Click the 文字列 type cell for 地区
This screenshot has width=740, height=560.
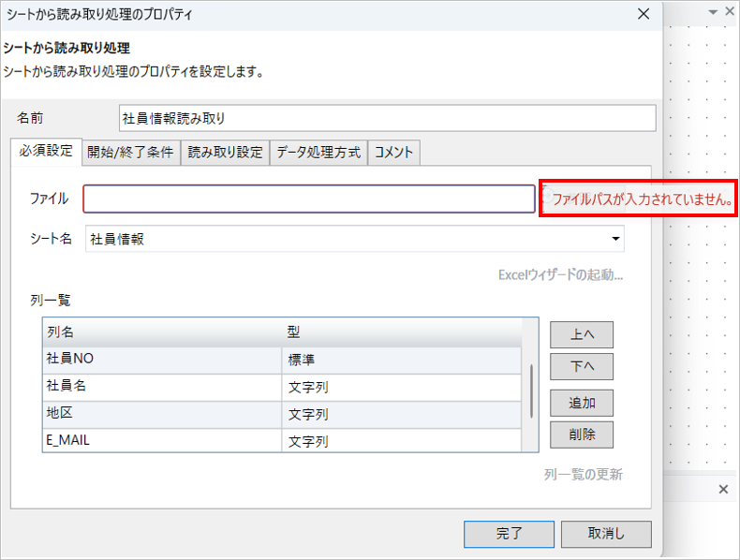(400, 413)
